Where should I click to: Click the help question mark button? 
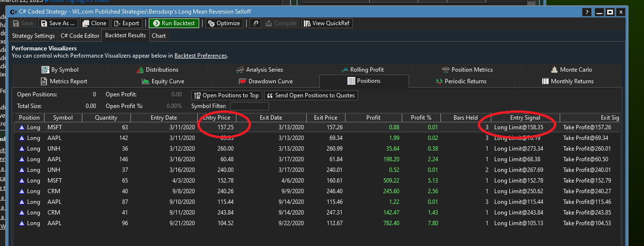(587, 12)
